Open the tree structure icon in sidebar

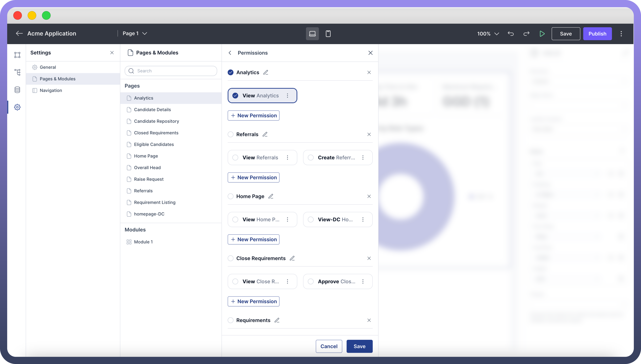[x=17, y=72]
